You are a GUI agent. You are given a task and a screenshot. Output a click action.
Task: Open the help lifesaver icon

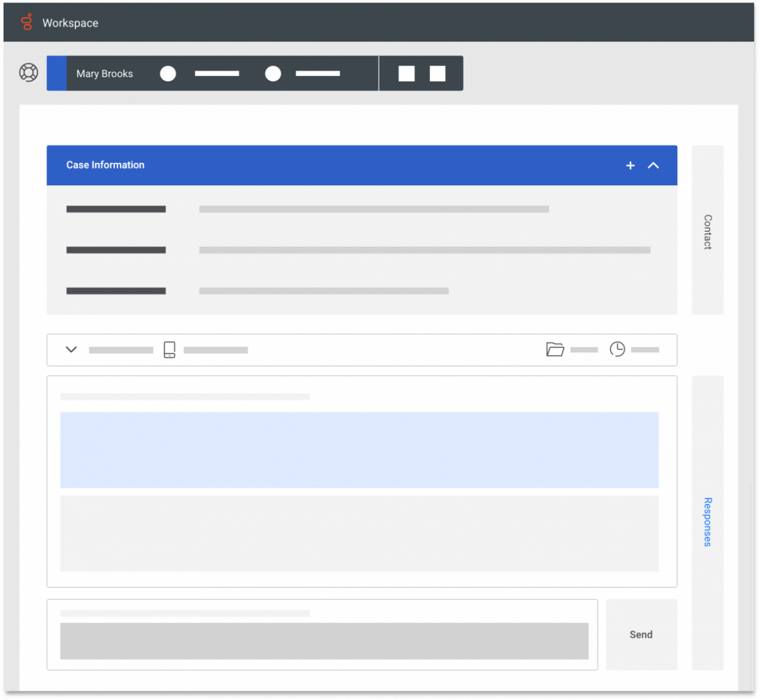(x=28, y=72)
